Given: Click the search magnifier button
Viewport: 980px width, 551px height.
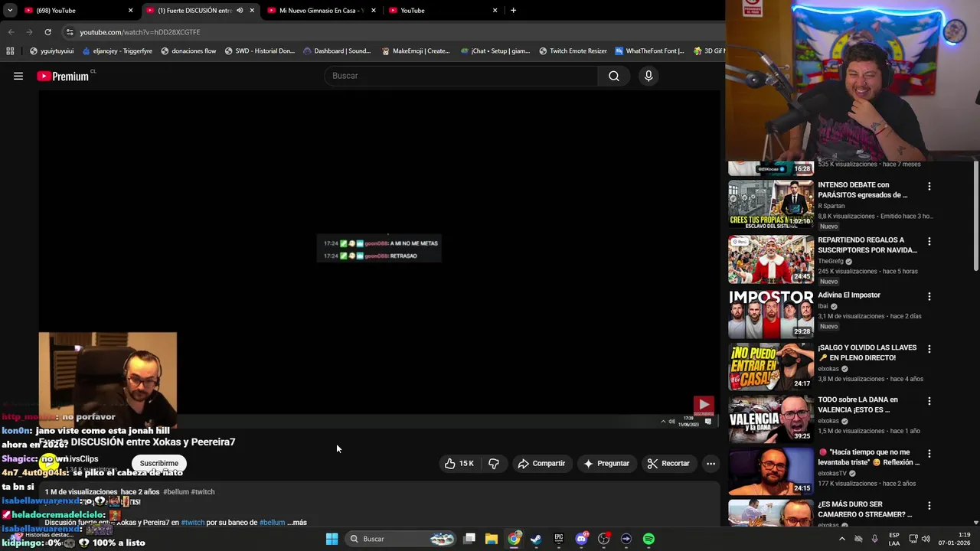Looking at the screenshot, I should click(614, 76).
